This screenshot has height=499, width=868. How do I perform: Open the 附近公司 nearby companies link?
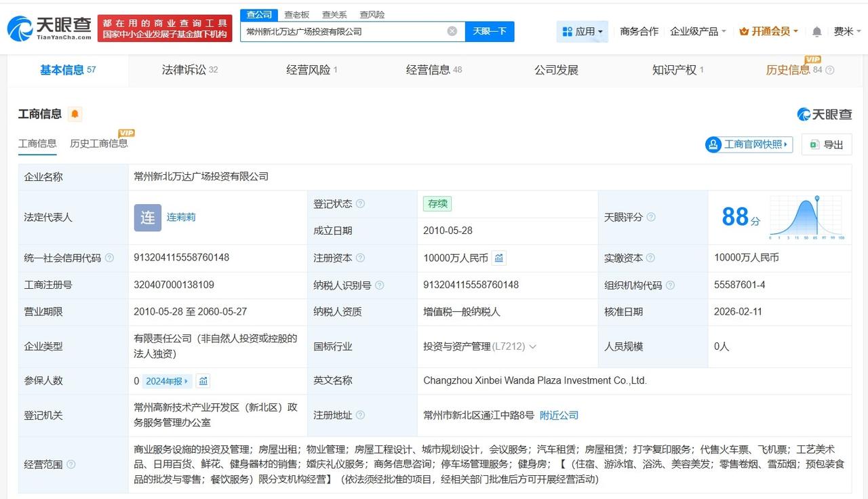pyautogui.click(x=559, y=415)
